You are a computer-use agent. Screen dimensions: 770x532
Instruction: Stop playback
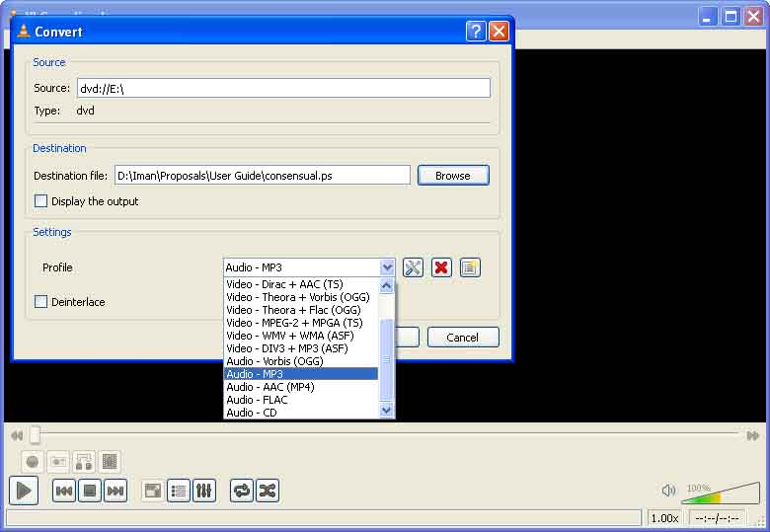(x=90, y=491)
